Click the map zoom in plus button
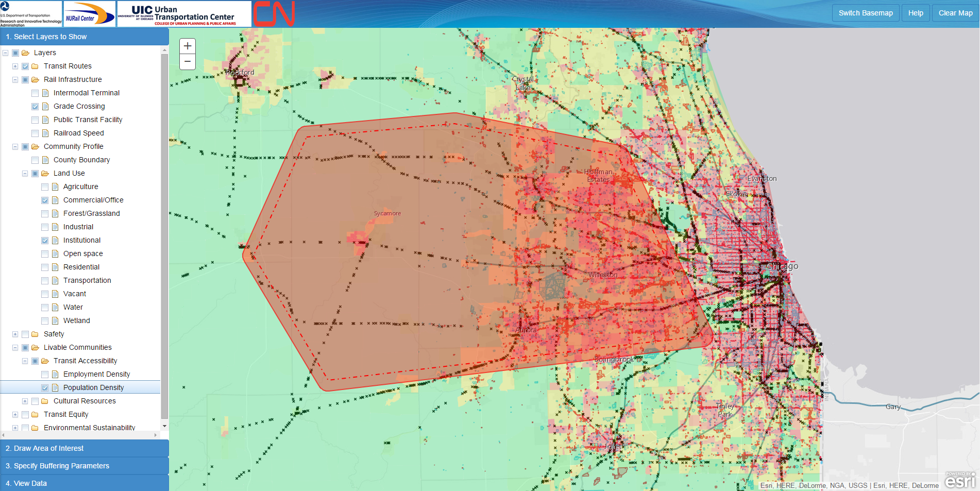Image resolution: width=980 pixels, height=491 pixels. [x=188, y=46]
